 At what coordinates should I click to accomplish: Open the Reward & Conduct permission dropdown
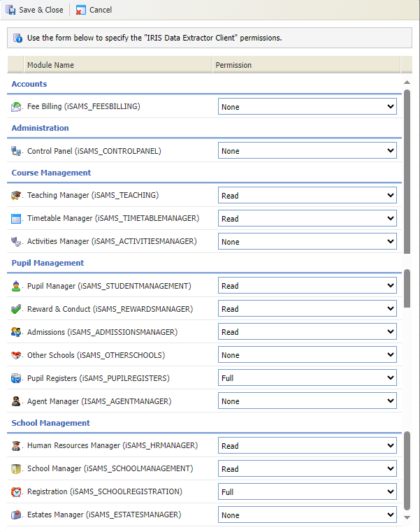pos(307,309)
